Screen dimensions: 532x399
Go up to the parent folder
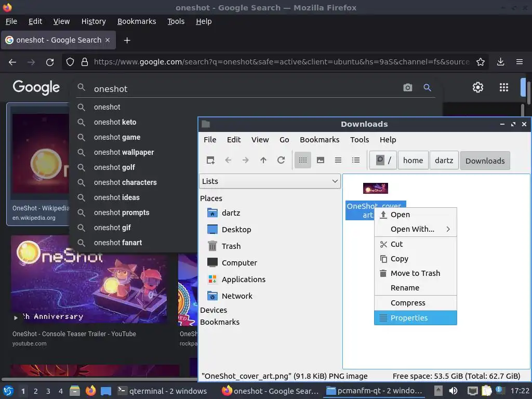pos(263,160)
